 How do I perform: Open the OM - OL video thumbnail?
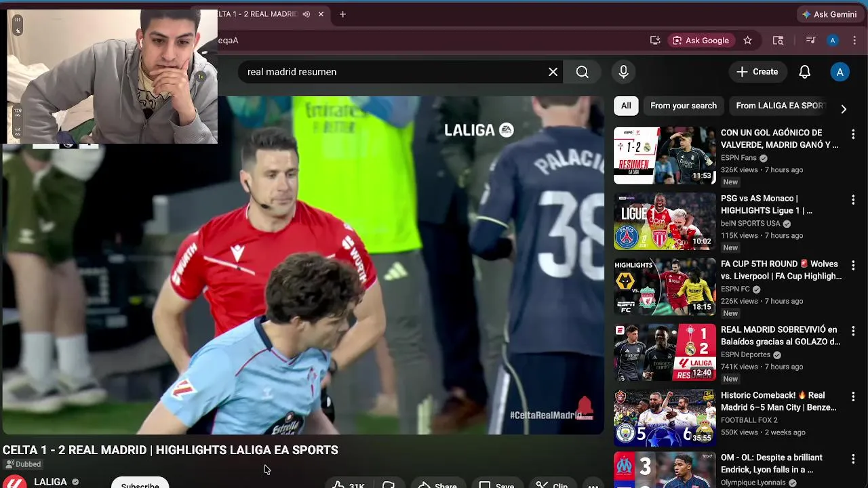[x=665, y=470]
